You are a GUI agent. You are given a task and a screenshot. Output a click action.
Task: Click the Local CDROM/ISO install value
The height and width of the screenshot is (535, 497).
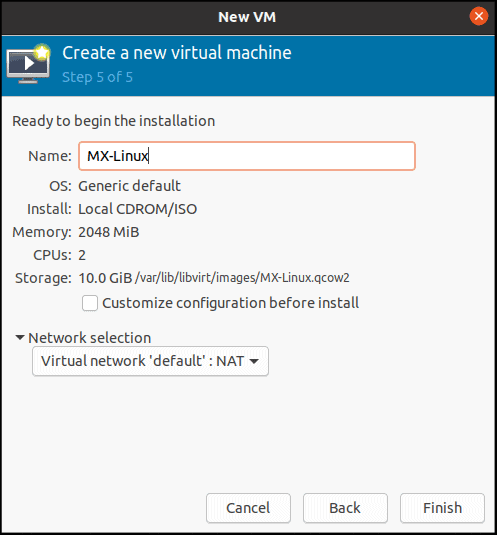[138, 209]
